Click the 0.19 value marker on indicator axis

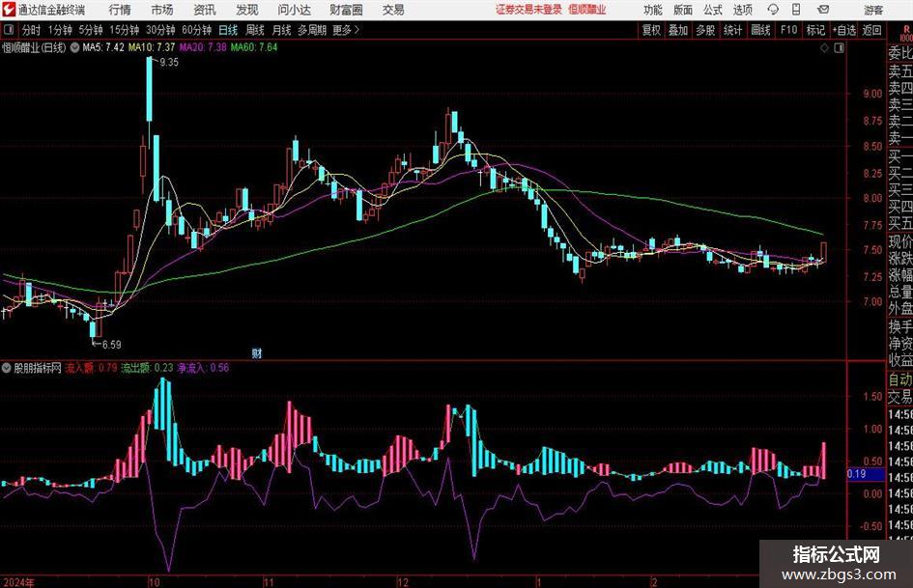point(865,474)
